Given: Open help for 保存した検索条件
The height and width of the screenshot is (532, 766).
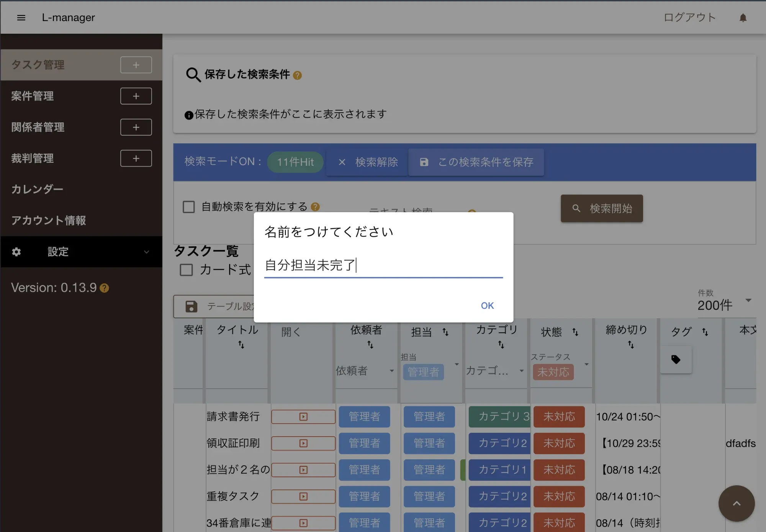Looking at the screenshot, I should tap(297, 75).
